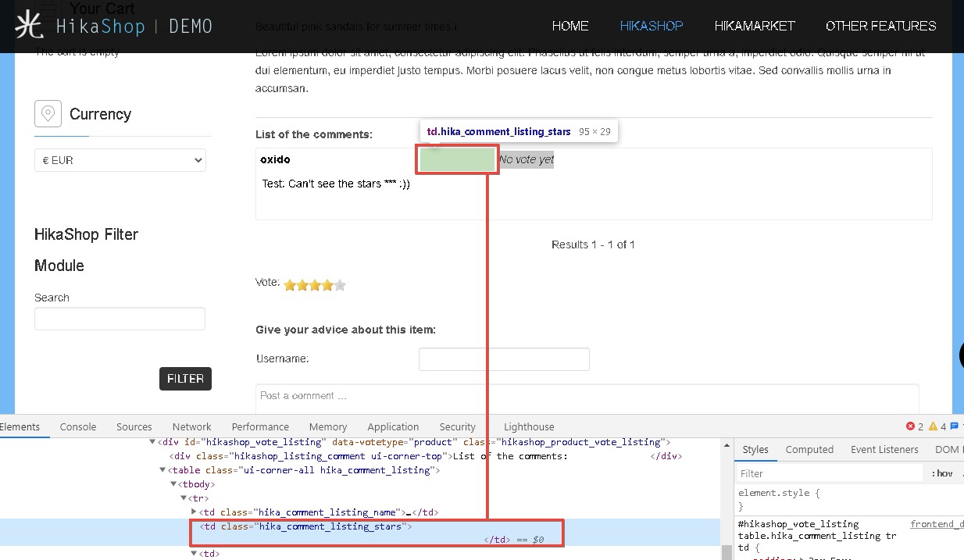Screen dimensions: 964x560
Task: Click the red error count icon
Action: [x=910, y=426]
